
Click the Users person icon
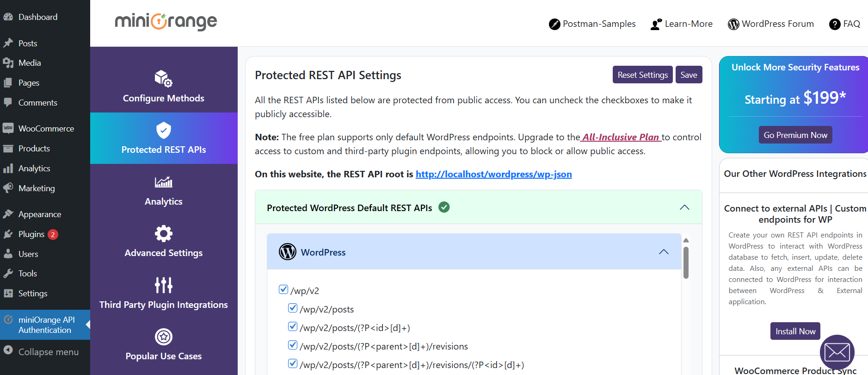8,254
